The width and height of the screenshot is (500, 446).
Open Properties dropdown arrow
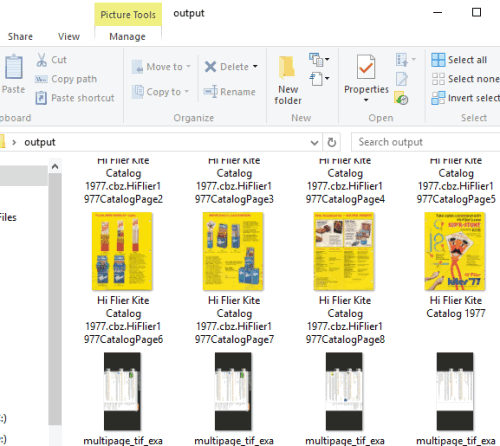point(366,100)
